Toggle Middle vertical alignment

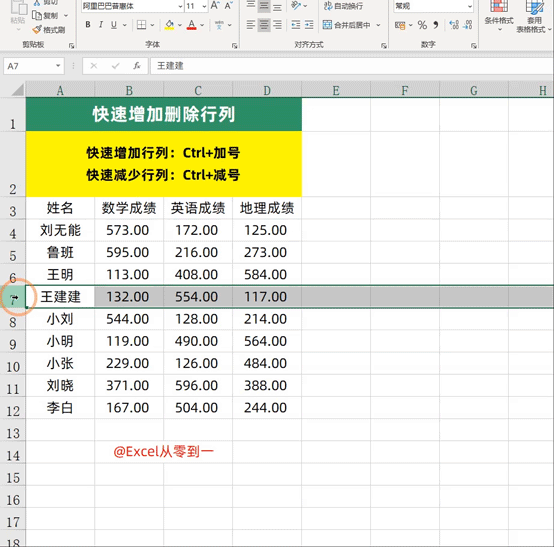(264, 6)
